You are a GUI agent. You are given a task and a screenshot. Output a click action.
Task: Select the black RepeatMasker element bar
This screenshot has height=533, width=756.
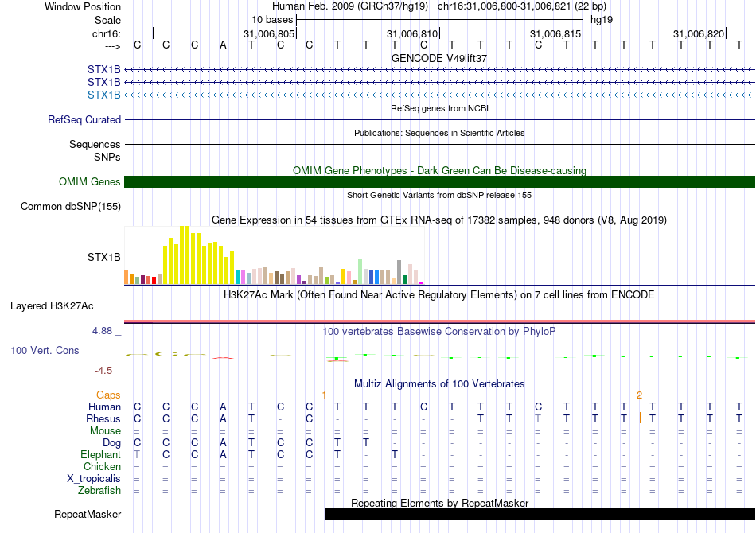pos(540,515)
